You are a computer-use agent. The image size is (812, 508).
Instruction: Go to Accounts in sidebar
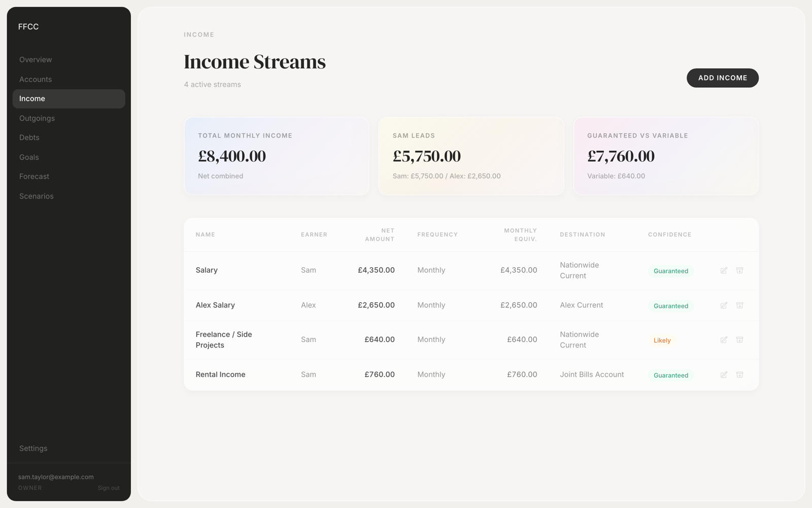(69, 79)
